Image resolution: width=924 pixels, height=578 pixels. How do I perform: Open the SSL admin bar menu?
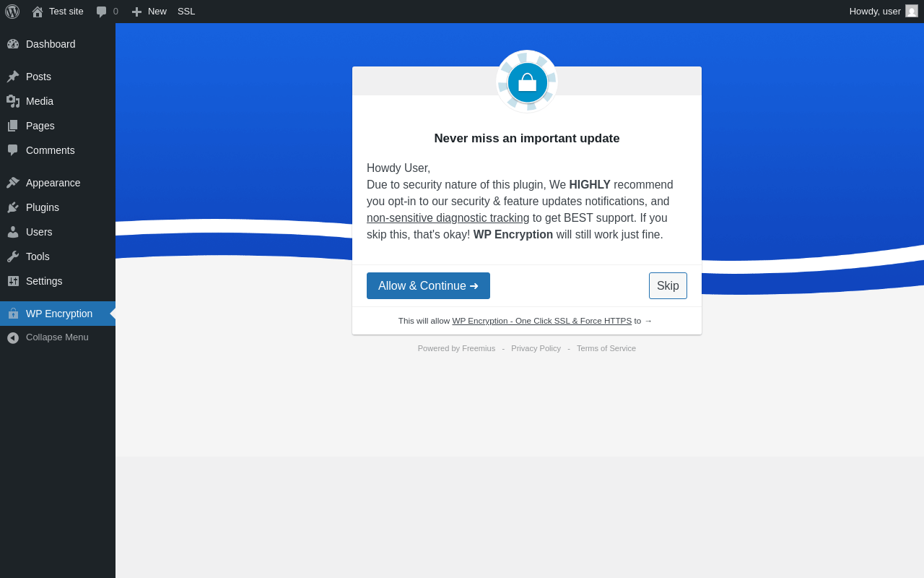pyautogui.click(x=186, y=12)
